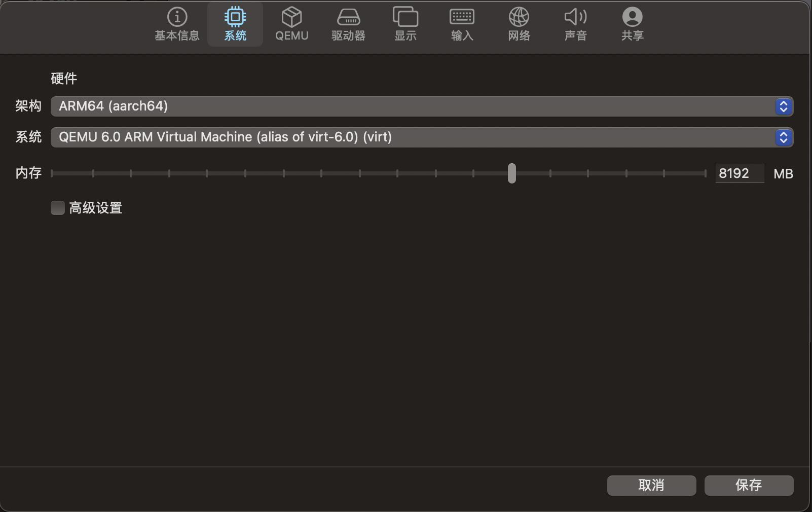Screen dimensions: 812x512
Task: Grab the 内存 memory slider handle
Action: click(x=512, y=173)
